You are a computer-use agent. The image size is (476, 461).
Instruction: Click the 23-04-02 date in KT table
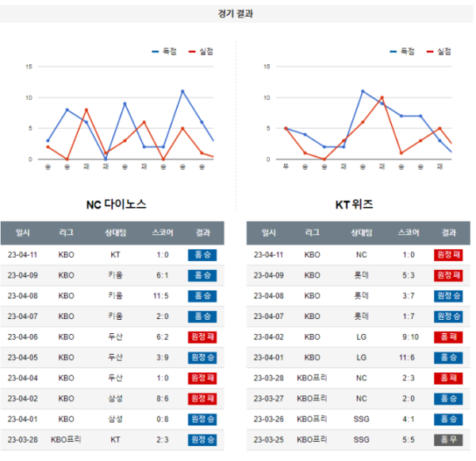pyautogui.click(x=269, y=337)
